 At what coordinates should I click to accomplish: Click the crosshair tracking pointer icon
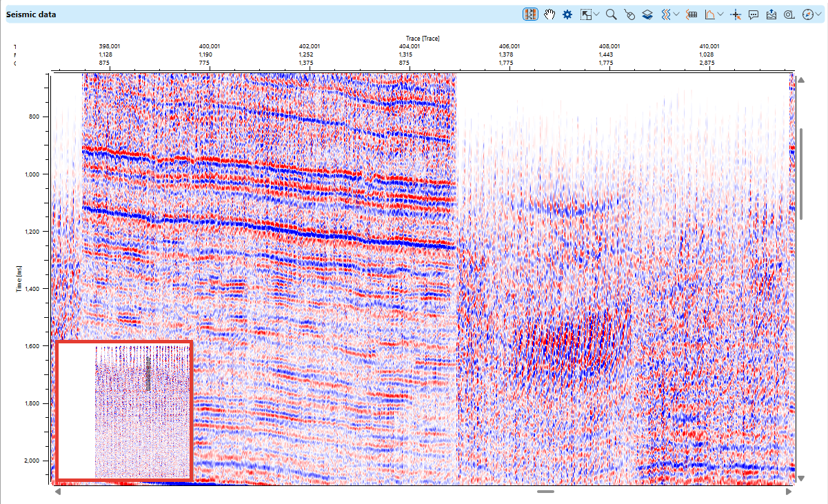pyautogui.click(x=736, y=14)
